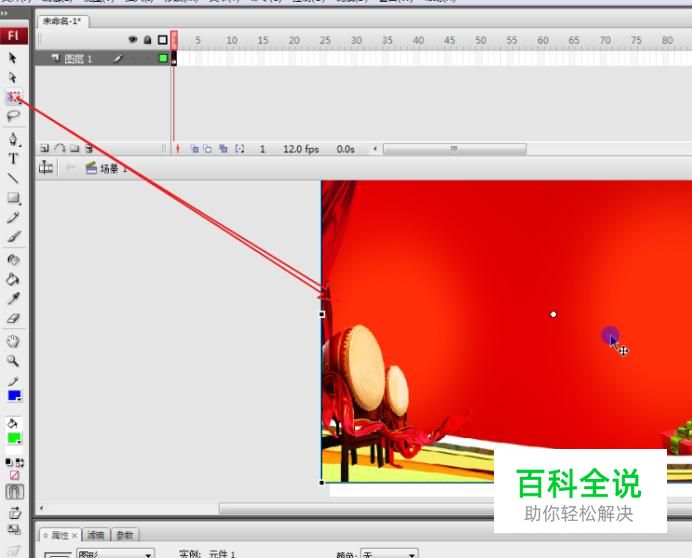This screenshot has height=558, width=692.
Task: Choose the Rectangle tool
Action: pos(14,198)
